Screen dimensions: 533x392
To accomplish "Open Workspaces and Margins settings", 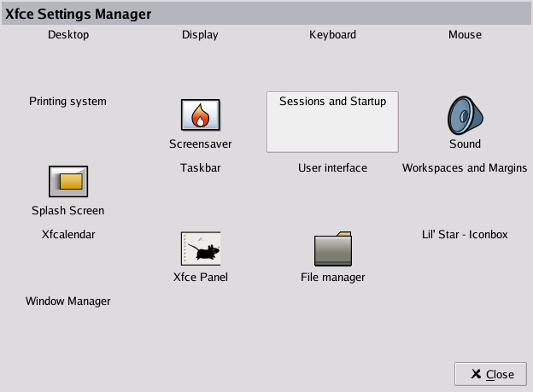I will 465,168.
